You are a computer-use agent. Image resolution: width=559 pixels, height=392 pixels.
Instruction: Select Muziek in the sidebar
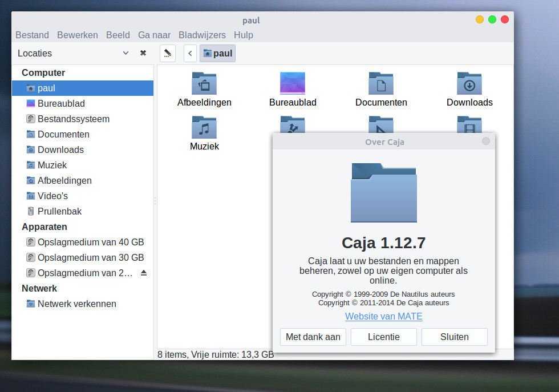(x=83, y=165)
